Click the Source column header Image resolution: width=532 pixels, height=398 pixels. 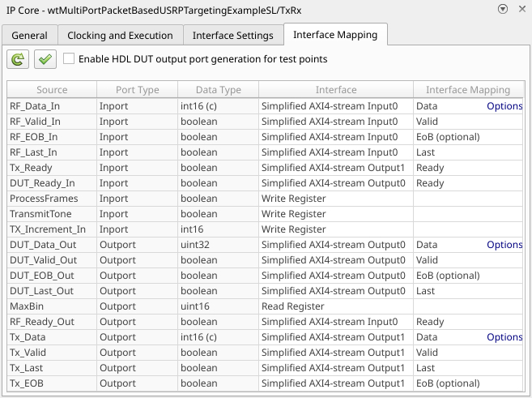pyautogui.click(x=52, y=90)
